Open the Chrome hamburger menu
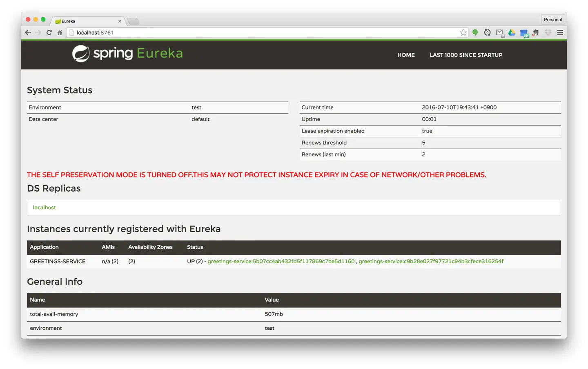Viewport: 588px width, 369px height. point(560,33)
